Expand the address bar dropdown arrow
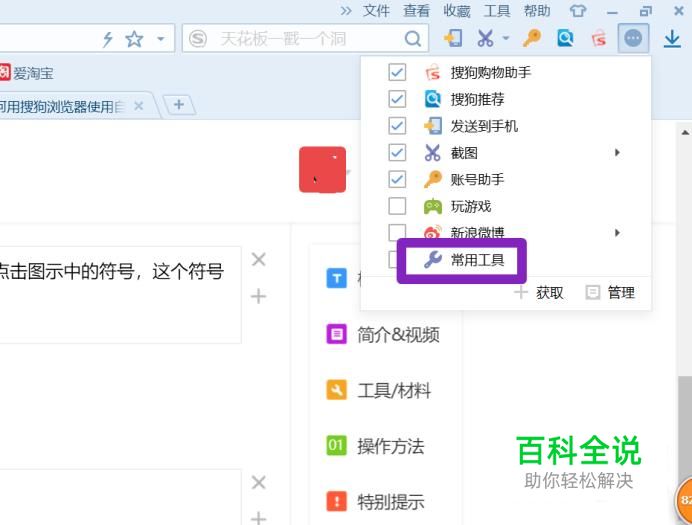The width and height of the screenshot is (692, 525). coord(161,39)
